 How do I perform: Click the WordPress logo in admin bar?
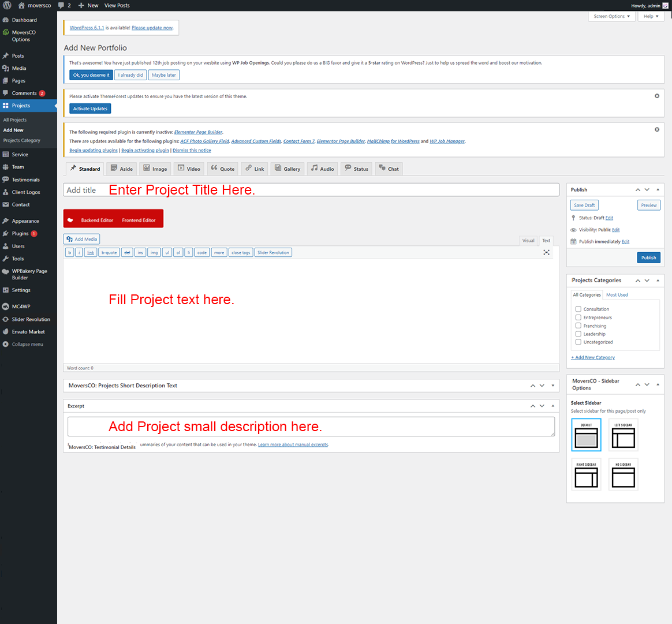(7, 5)
